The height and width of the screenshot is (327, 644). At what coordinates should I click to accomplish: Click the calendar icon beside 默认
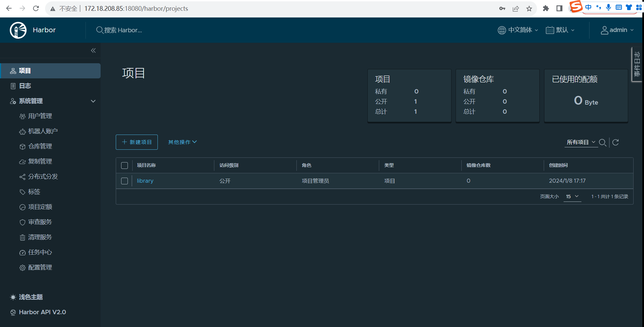pos(550,30)
